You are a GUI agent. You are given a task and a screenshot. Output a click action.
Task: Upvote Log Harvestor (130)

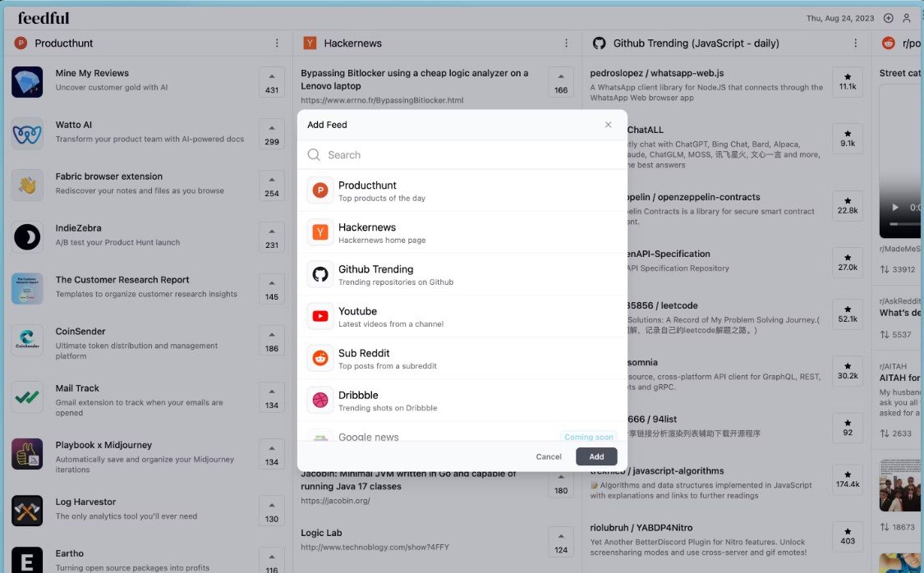point(272,511)
